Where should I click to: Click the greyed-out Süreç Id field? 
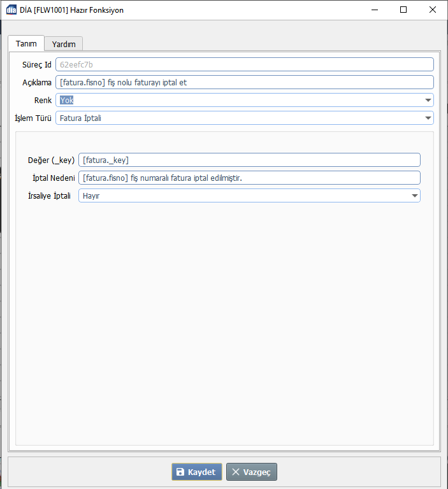point(245,64)
